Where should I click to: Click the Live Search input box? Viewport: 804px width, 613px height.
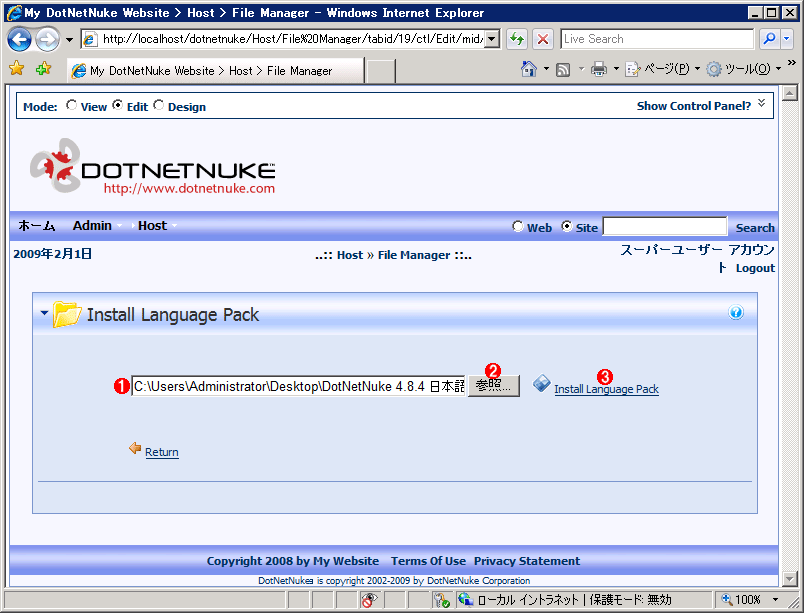pyautogui.click(x=657, y=39)
